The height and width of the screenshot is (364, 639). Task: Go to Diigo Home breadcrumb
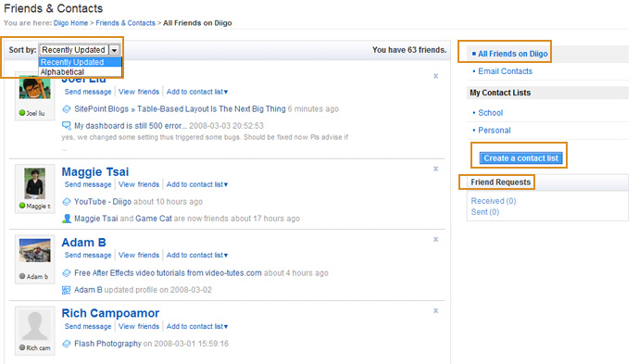point(70,23)
